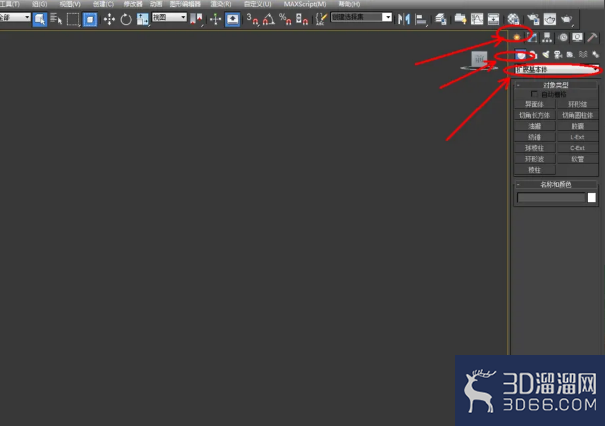Viewport: 605px width, 426px height.
Task: Select the Select Object tool
Action: [x=40, y=19]
